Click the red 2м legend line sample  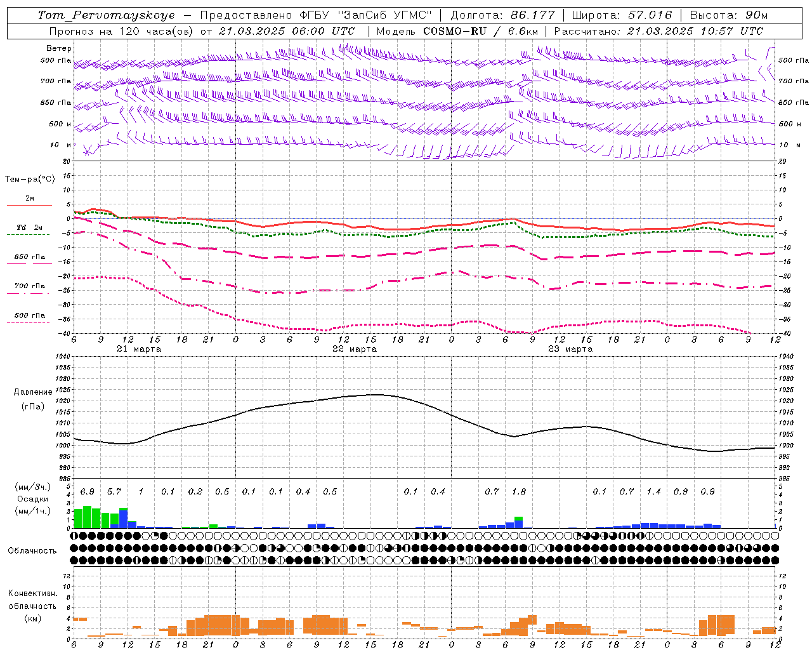(29, 205)
